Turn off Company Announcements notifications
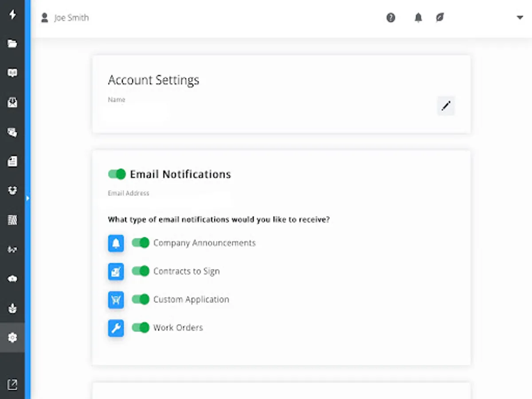This screenshot has height=399, width=532. (141, 243)
